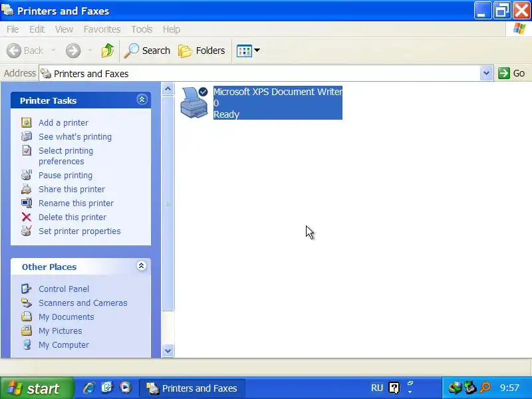Screen dimensions: 532x399
Task: Click the sidebar scroll up arrow
Action: tap(168, 89)
